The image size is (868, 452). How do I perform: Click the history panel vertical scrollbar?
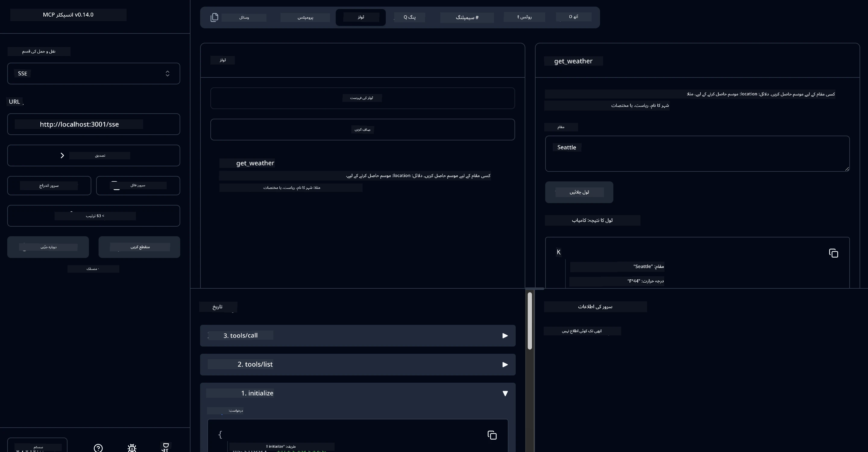[530, 321]
